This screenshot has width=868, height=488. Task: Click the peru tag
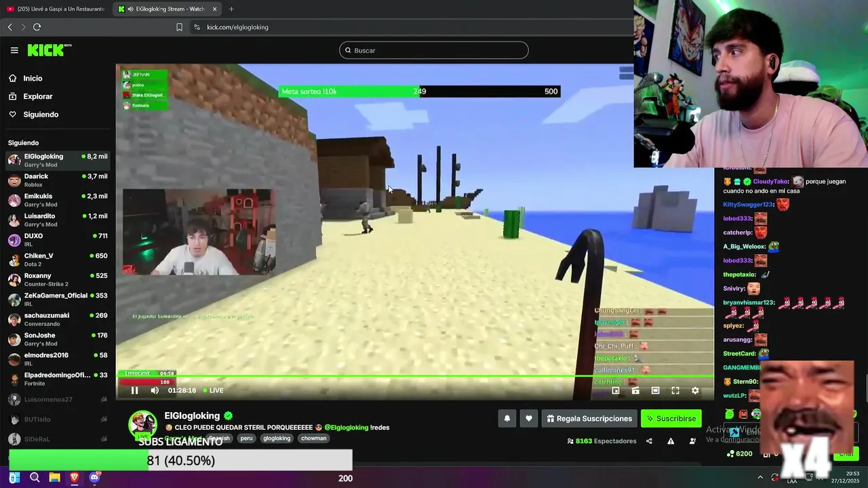tap(246, 439)
